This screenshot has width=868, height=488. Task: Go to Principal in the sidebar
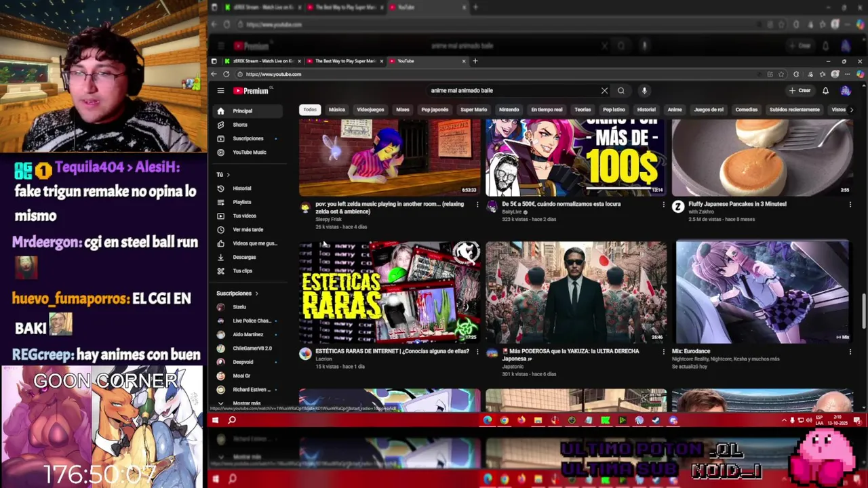247,110
